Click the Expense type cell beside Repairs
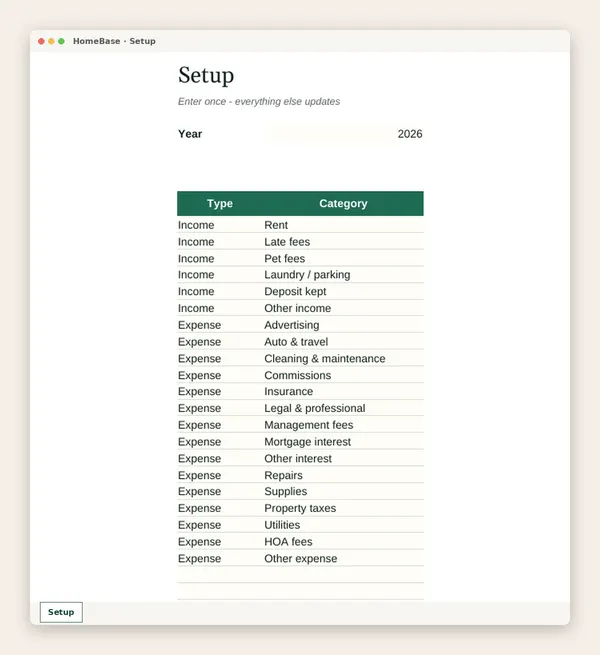Viewport: 600px width, 655px height. 220,475
